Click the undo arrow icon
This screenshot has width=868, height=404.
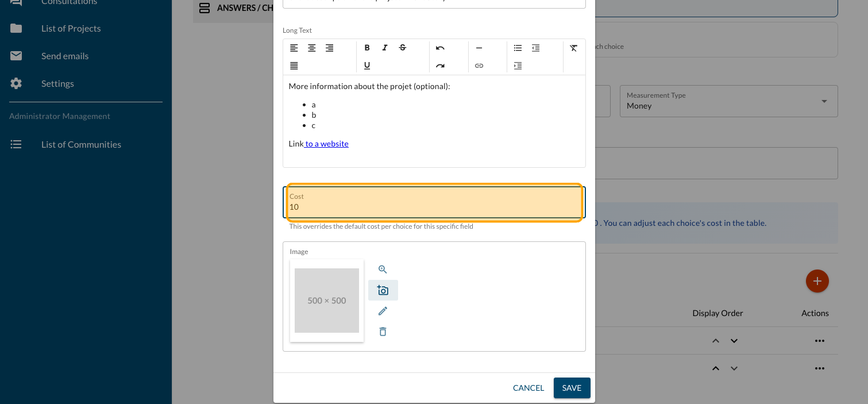440,48
